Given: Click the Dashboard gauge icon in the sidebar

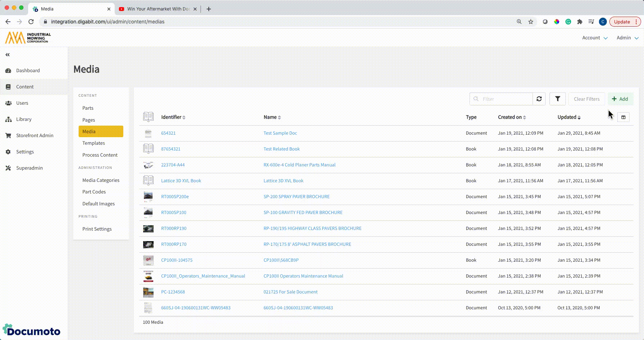Looking at the screenshot, I should [8, 71].
